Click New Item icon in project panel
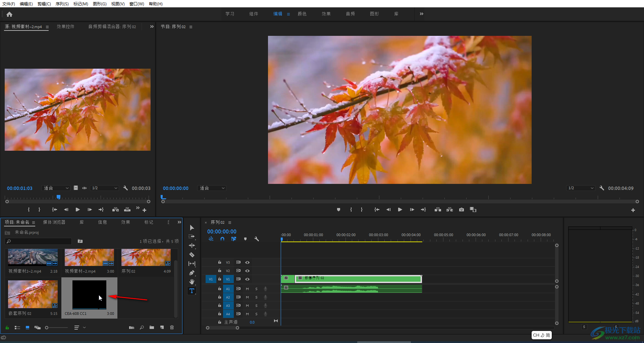This screenshot has width=644, height=343. point(162,328)
